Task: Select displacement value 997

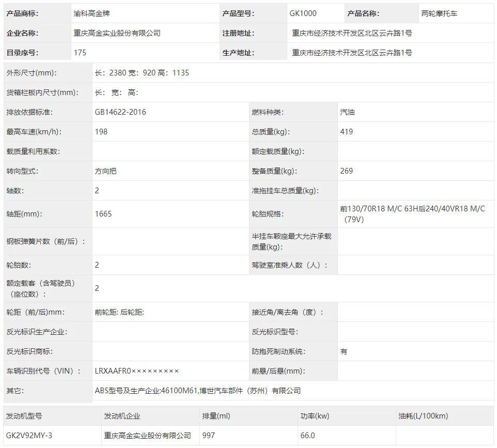Action: coord(209,436)
